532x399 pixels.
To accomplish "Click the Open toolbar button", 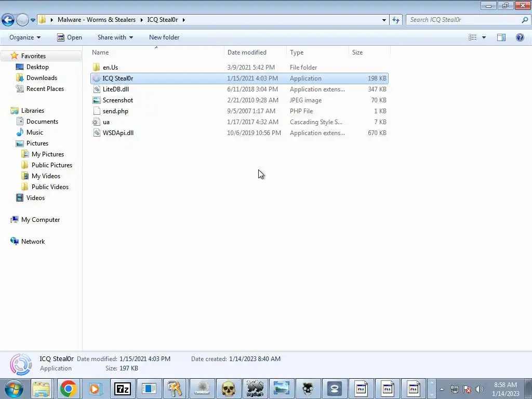I will [x=70, y=37].
